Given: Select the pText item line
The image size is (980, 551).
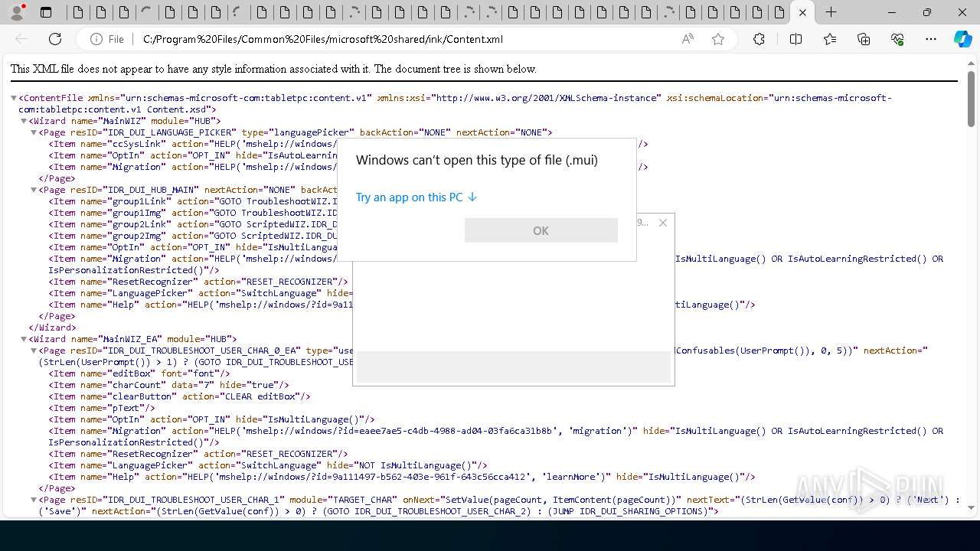Looking at the screenshot, I should click(102, 408).
